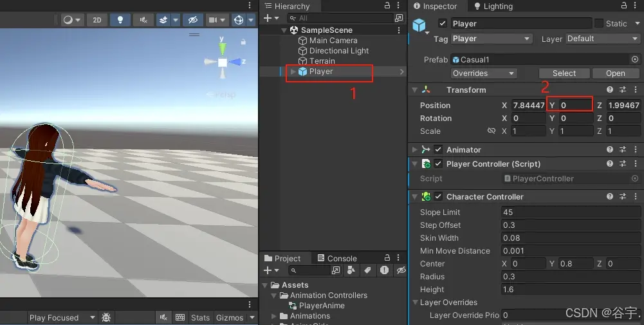
Task: Open the Play Focused dropdown in Game view
Action: click(62, 318)
